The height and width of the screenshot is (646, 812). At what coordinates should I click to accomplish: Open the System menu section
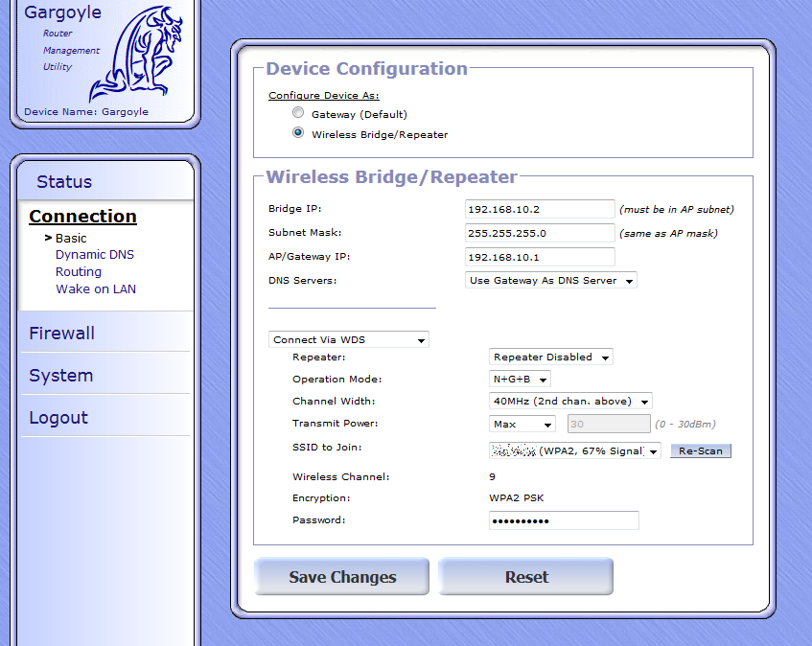pos(60,376)
